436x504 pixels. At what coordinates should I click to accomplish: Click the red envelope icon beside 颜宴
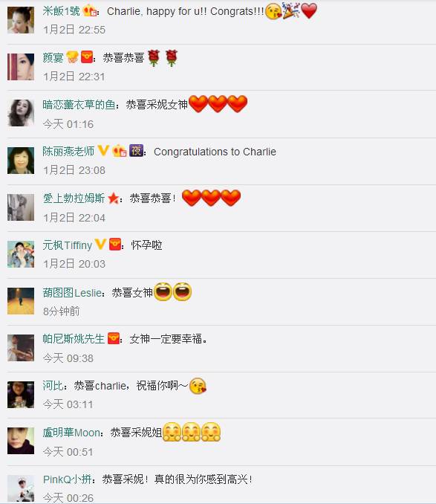(x=87, y=57)
